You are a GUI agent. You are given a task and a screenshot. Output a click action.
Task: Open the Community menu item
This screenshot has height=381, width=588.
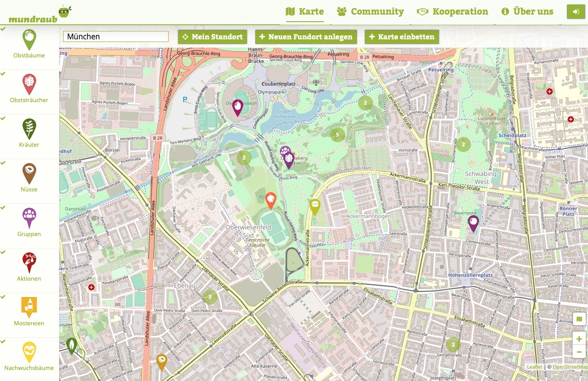[370, 11]
